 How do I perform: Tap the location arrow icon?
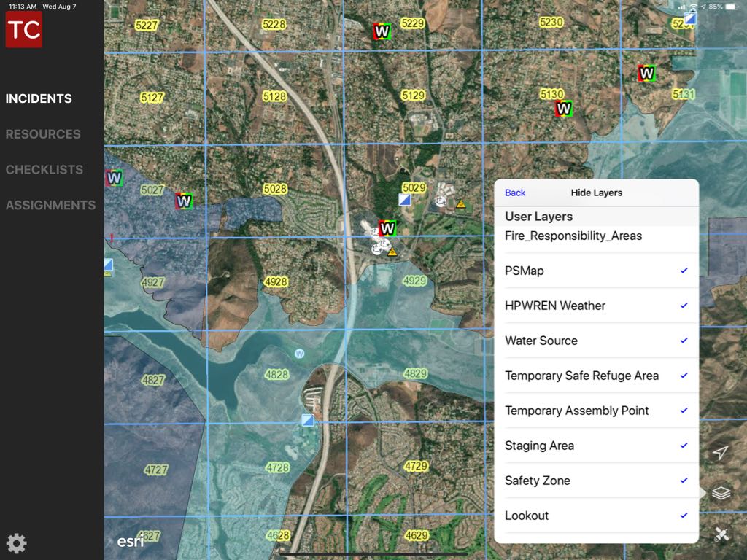[720, 453]
